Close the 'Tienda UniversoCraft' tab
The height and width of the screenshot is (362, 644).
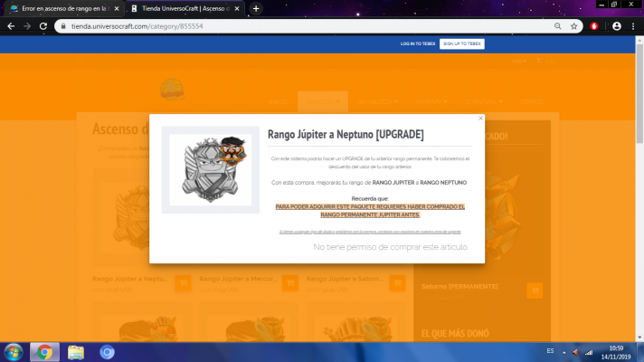tap(237, 9)
